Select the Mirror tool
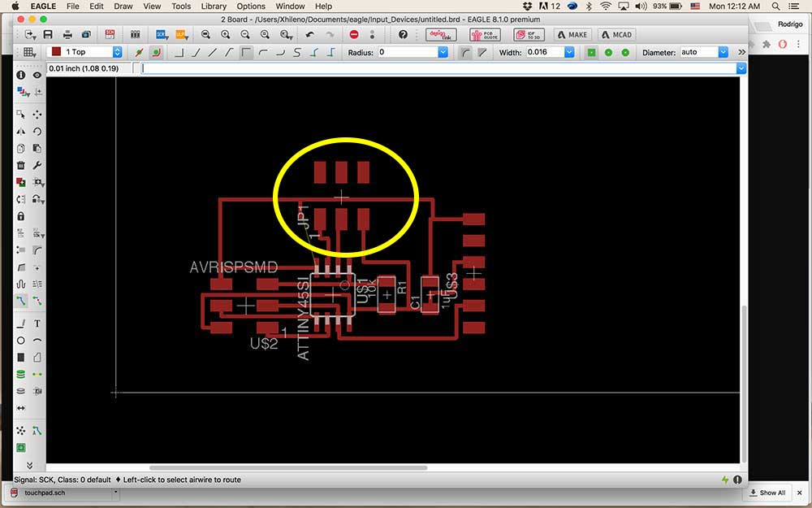Image resolution: width=812 pixels, height=508 pixels. (x=21, y=131)
